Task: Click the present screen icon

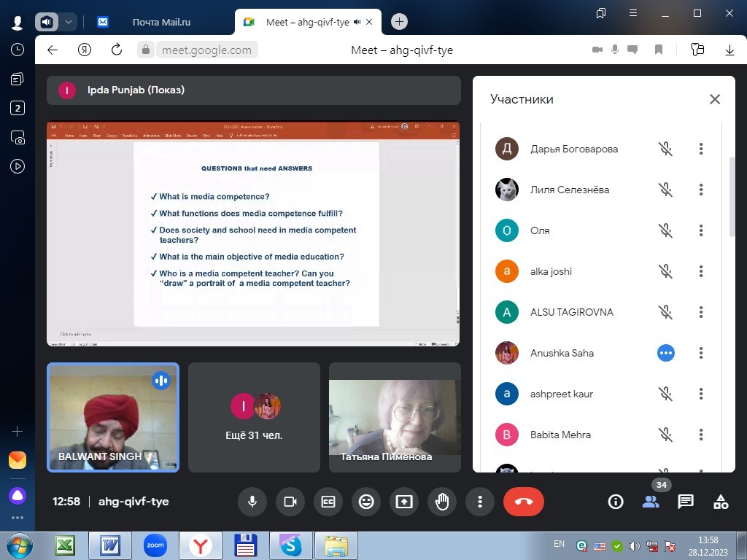Action: coord(404,502)
